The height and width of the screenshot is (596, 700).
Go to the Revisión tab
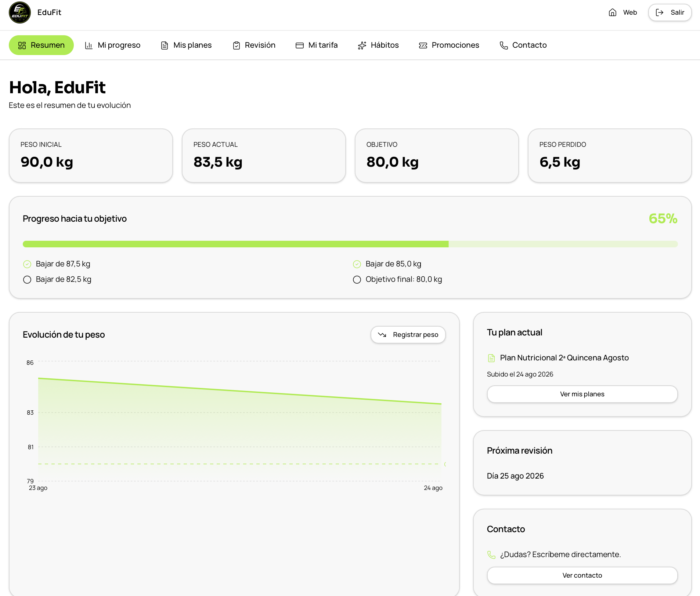254,45
